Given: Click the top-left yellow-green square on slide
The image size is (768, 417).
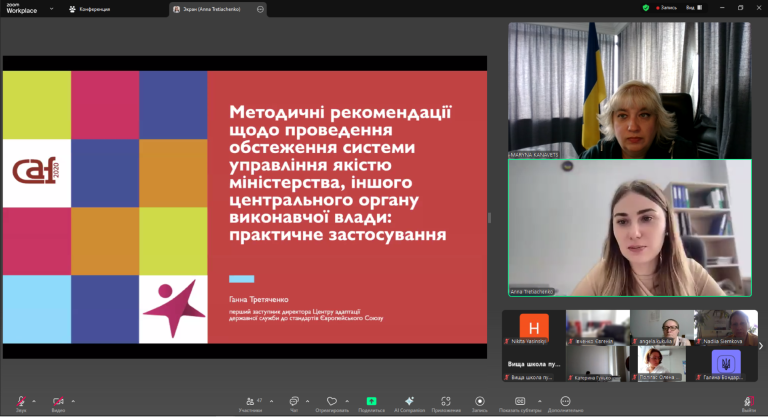Looking at the screenshot, I should [37, 105].
